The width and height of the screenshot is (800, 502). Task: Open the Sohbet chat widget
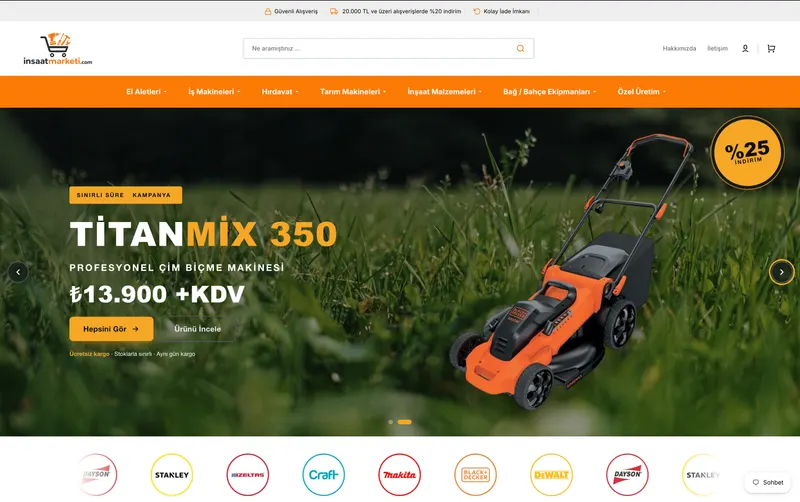768,482
